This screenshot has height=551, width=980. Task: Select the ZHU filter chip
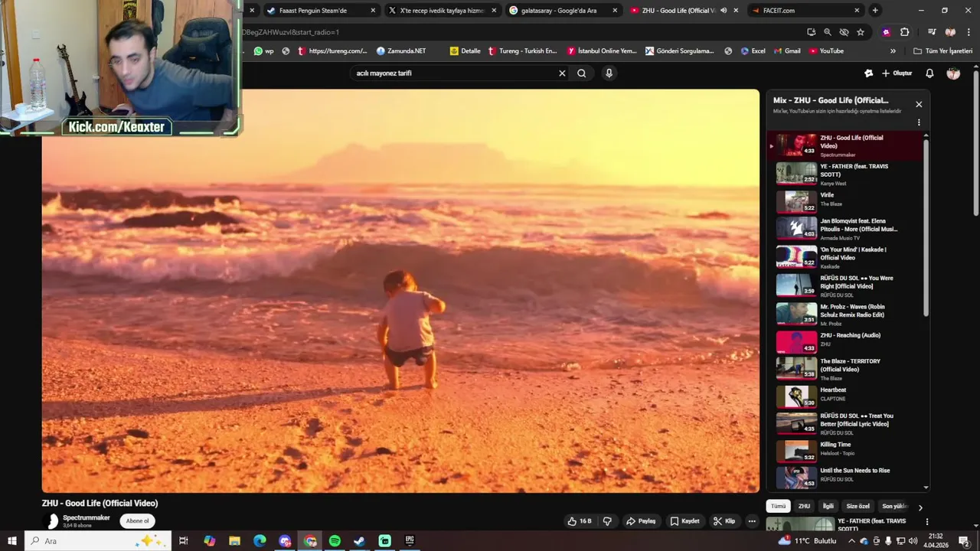click(804, 506)
